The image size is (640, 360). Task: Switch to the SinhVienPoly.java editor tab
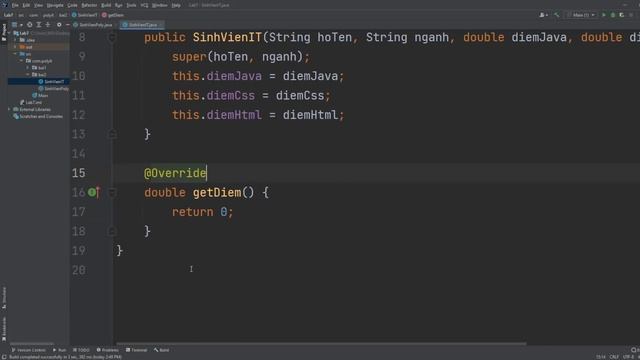coord(93,25)
